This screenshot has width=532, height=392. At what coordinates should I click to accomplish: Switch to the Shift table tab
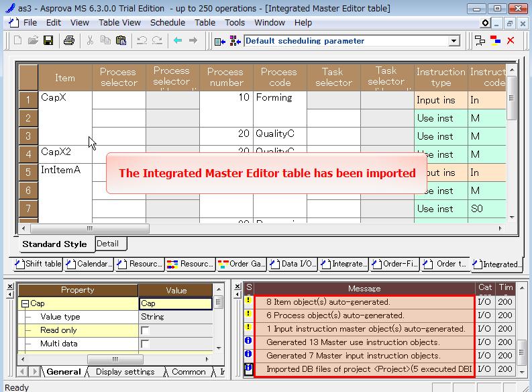click(x=38, y=264)
